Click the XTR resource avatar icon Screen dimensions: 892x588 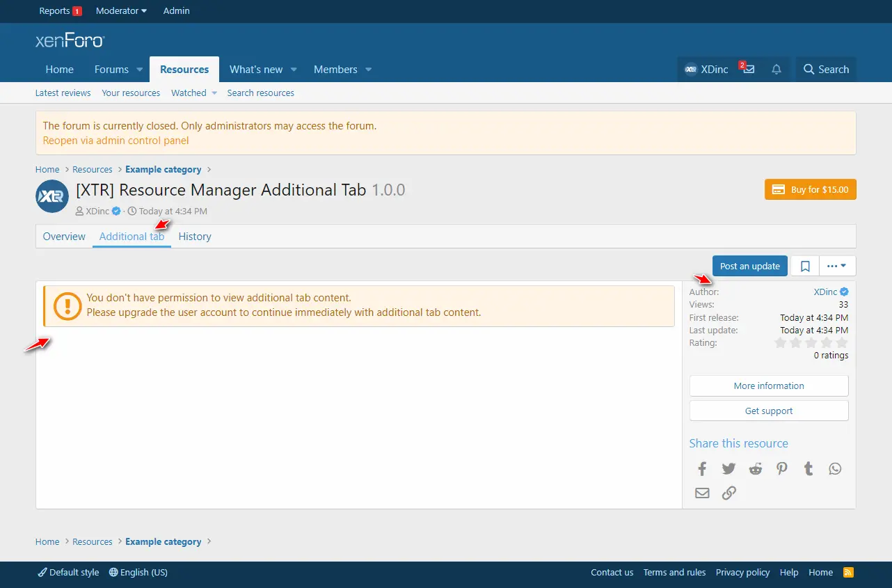[52, 196]
